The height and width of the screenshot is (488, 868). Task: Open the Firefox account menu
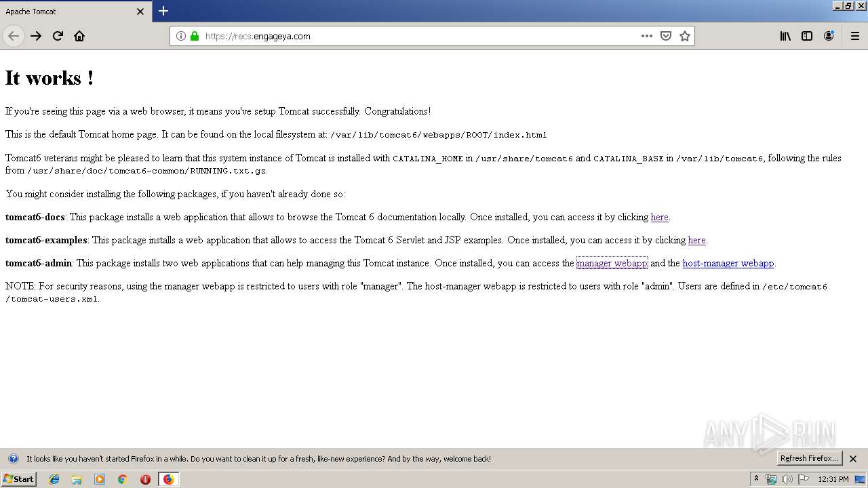829,36
